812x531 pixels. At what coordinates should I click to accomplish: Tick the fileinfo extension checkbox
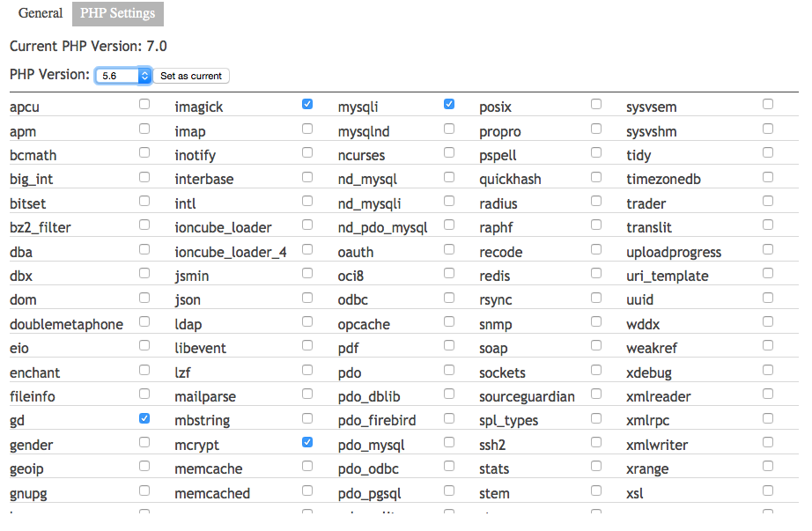[144, 394]
